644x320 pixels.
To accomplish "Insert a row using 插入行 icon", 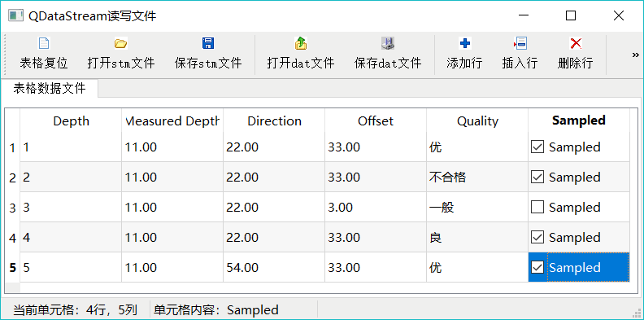I will (520, 43).
